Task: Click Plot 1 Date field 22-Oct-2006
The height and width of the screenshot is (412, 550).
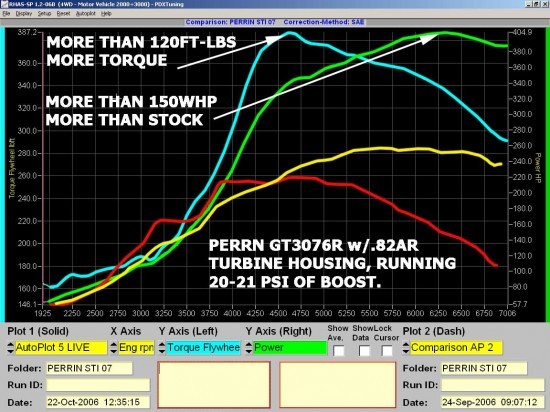Action: click(98, 402)
